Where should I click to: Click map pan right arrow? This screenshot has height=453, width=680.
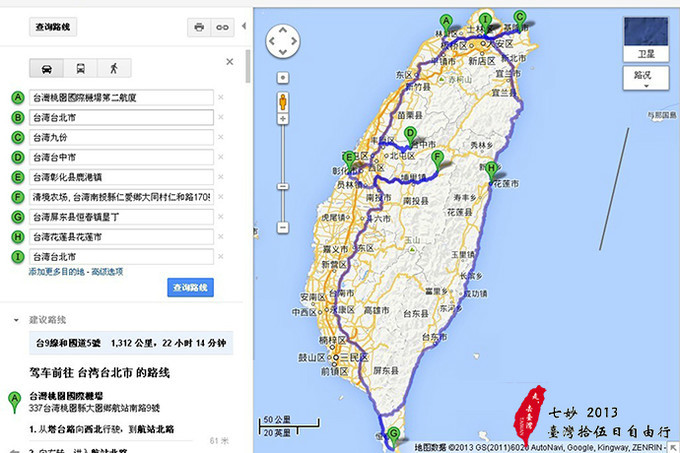[294, 41]
